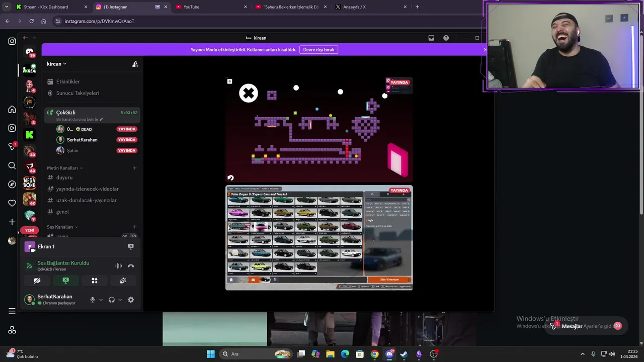Select the kirean server icon in sidebar
644x362 pixels.
(x=30, y=70)
